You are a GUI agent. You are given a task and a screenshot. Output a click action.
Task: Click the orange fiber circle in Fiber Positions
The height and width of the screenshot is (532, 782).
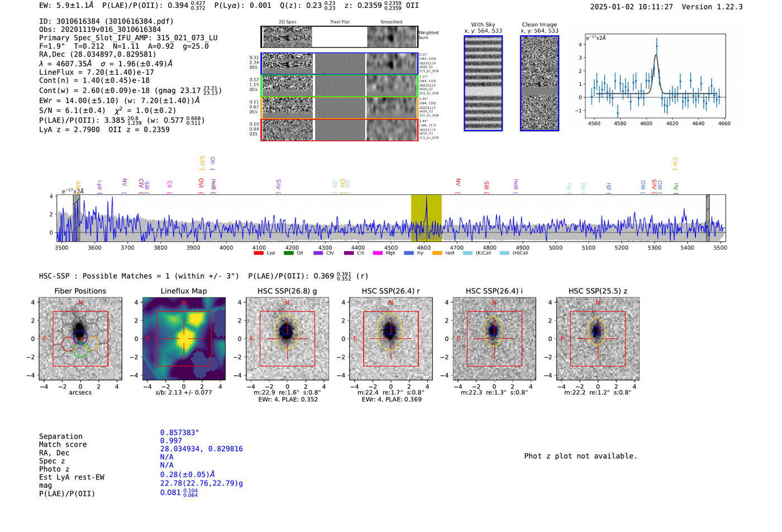[x=93, y=344]
